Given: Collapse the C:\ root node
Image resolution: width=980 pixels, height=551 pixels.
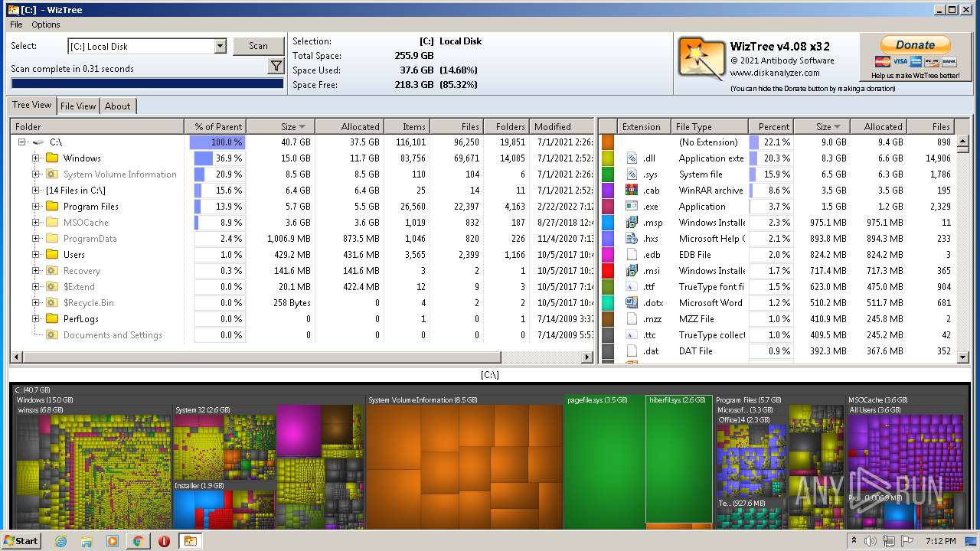Looking at the screenshot, I should [22, 142].
